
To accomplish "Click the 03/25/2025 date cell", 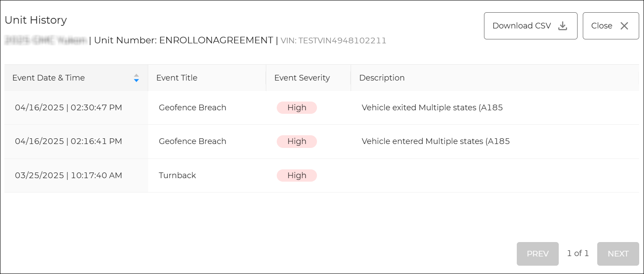I will (68, 176).
